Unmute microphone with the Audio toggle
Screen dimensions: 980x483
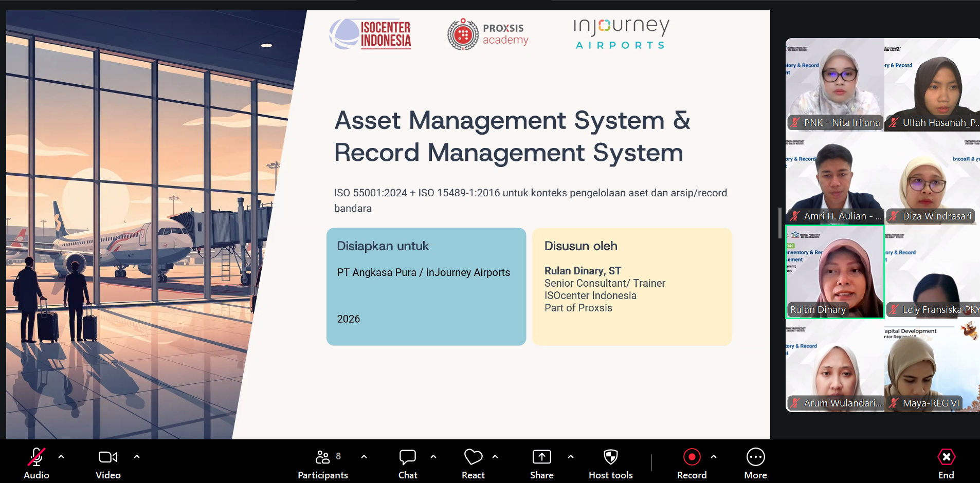pyautogui.click(x=36, y=464)
